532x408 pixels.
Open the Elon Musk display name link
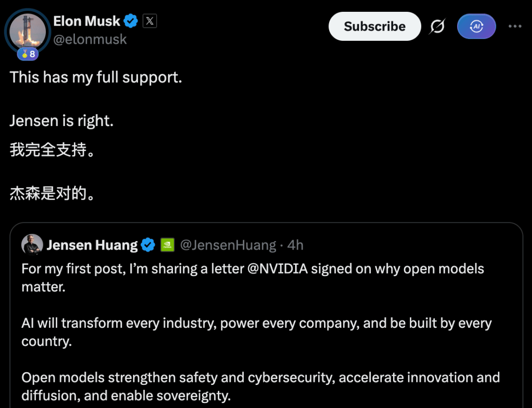point(87,21)
